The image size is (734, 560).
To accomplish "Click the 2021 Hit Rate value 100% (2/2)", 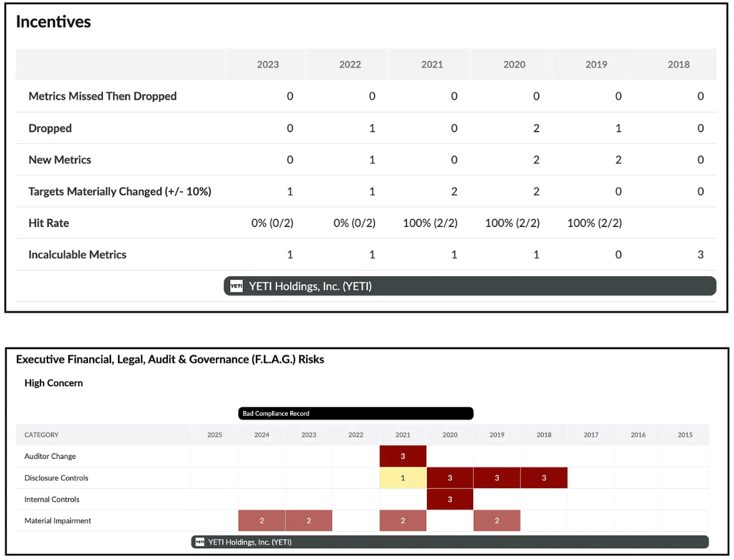I will pos(430,223).
